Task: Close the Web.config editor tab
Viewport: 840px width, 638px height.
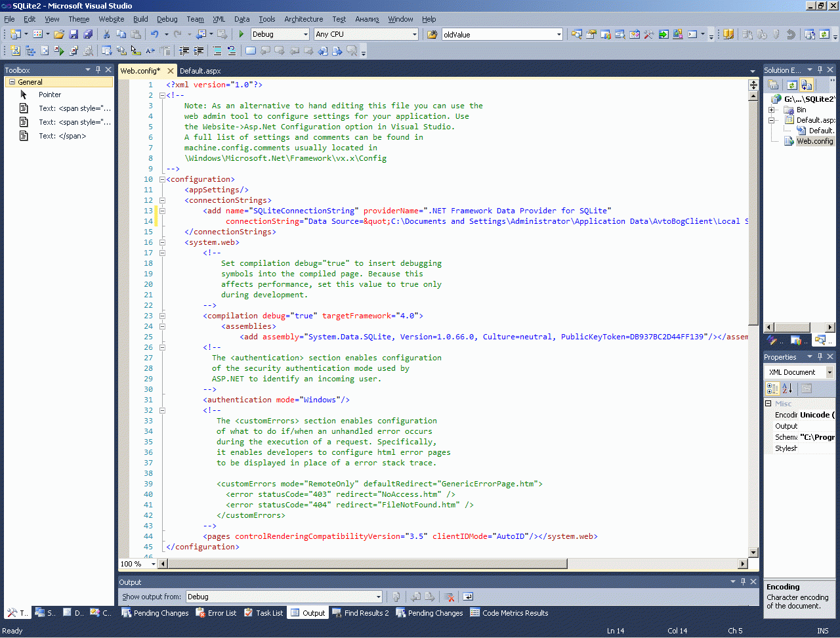Action: tap(171, 71)
